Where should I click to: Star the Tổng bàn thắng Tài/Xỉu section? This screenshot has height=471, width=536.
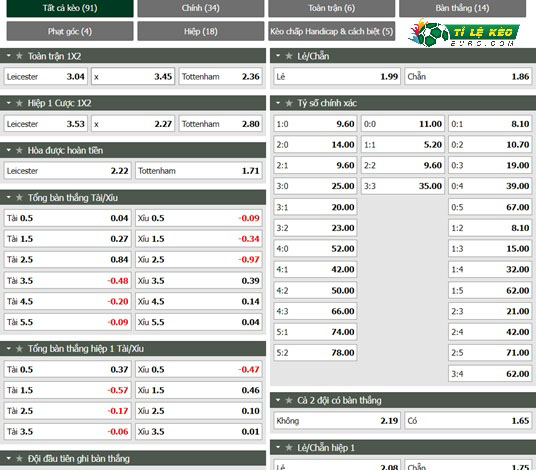pyautogui.click(x=19, y=198)
